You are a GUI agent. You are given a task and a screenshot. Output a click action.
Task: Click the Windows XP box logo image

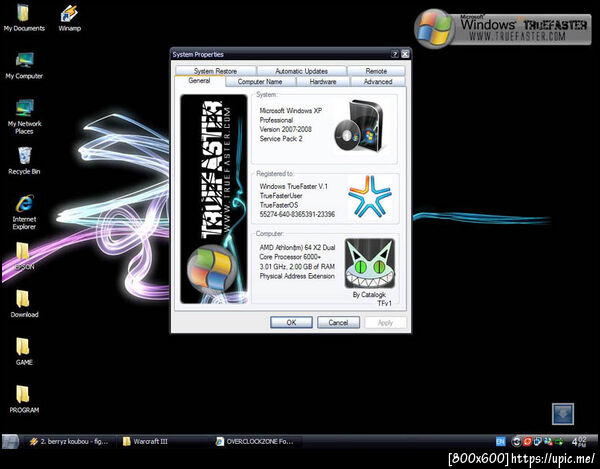[362, 126]
